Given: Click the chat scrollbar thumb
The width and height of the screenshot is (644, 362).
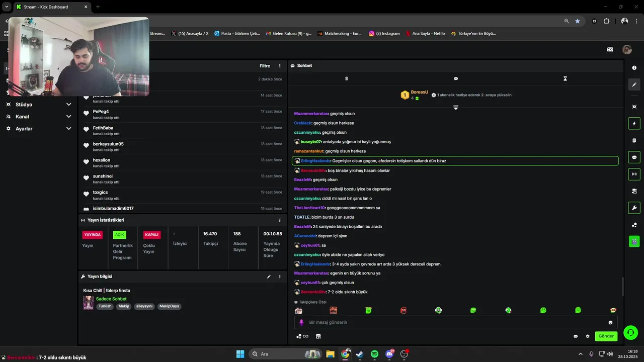Looking at the screenshot, I should 623,287.
